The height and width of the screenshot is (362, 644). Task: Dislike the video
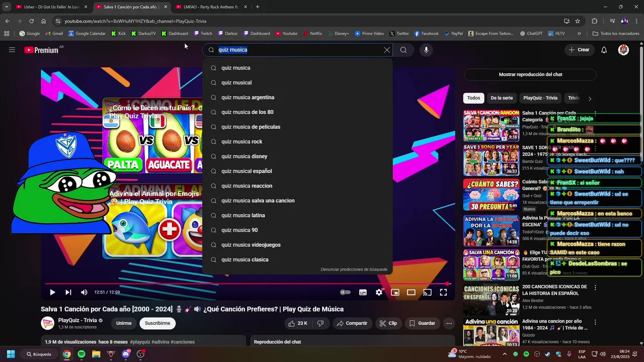[320, 323]
